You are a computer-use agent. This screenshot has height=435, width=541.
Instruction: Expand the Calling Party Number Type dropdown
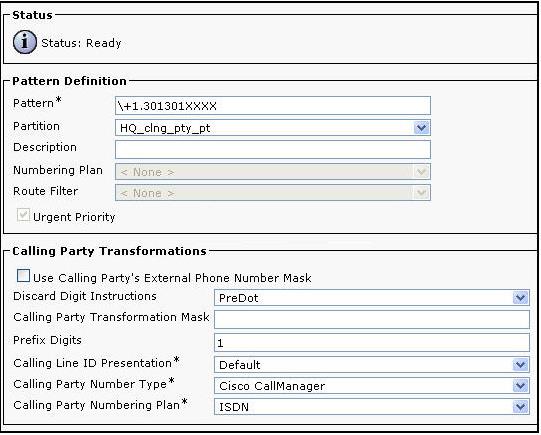point(520,386)
